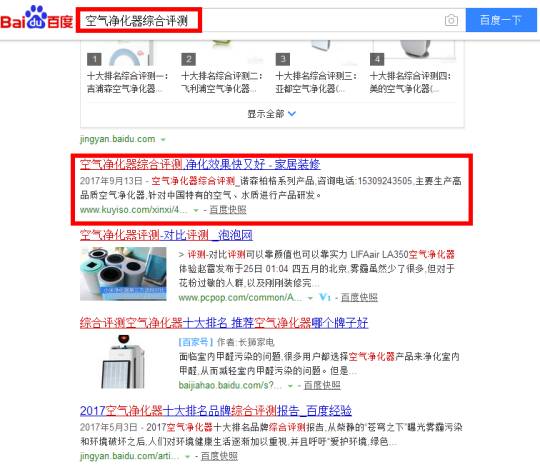Open 百度快照 for baijiahao.baidu.com result
Screen dimensions: 540x467
pos(322,385)
